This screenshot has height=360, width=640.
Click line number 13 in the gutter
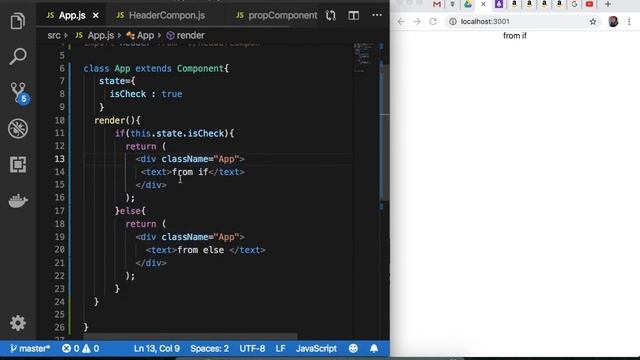pos(59,159)
